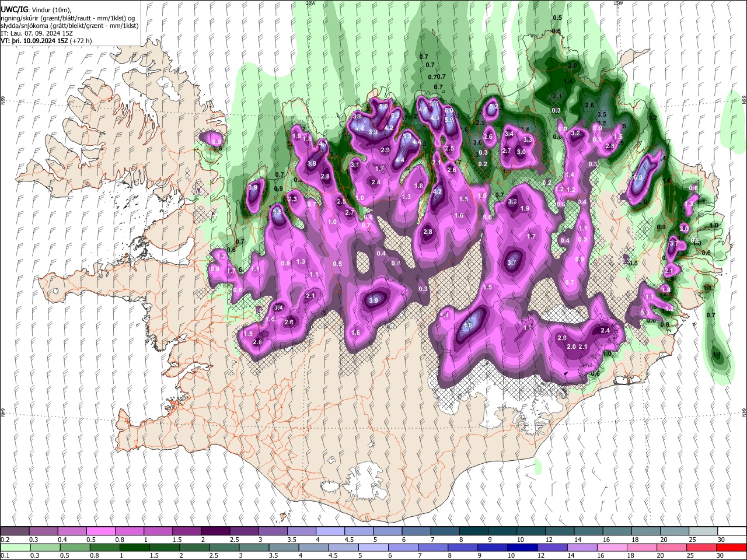Pick the lilac 14–16 rain scale swatch
This screenshot has width=747, height=560.
pyautogui.click(x=583, y=547)
